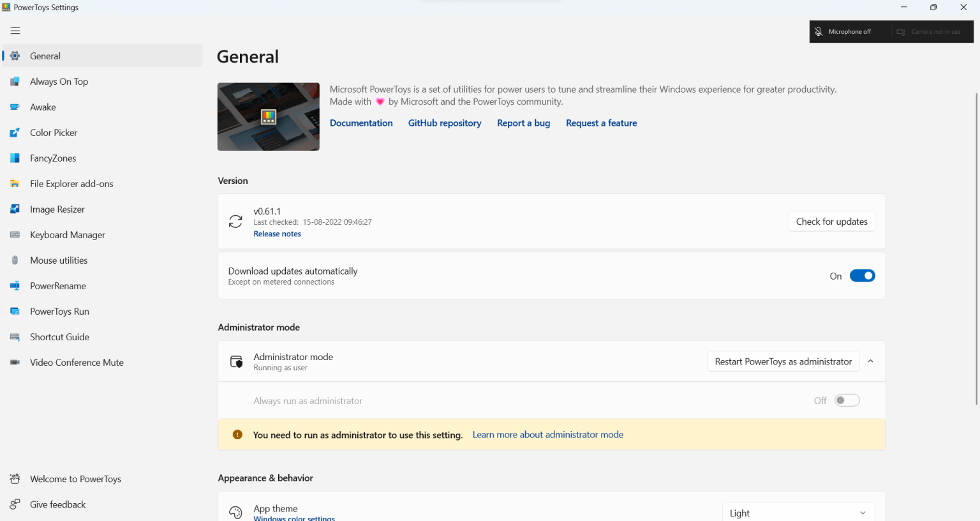The height and width of the screenshot is (521, 980).
Task: Click Check for updates button
Action: pyautogui.click(x=831, y=222)
